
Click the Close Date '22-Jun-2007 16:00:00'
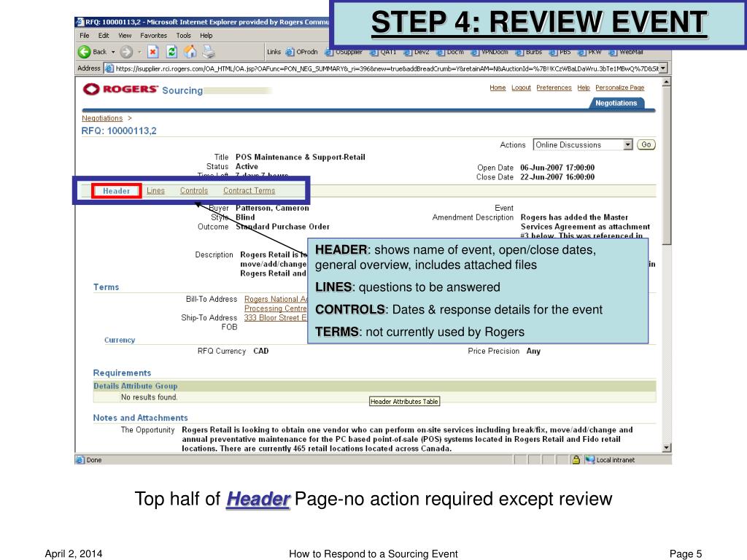(557, 177)
